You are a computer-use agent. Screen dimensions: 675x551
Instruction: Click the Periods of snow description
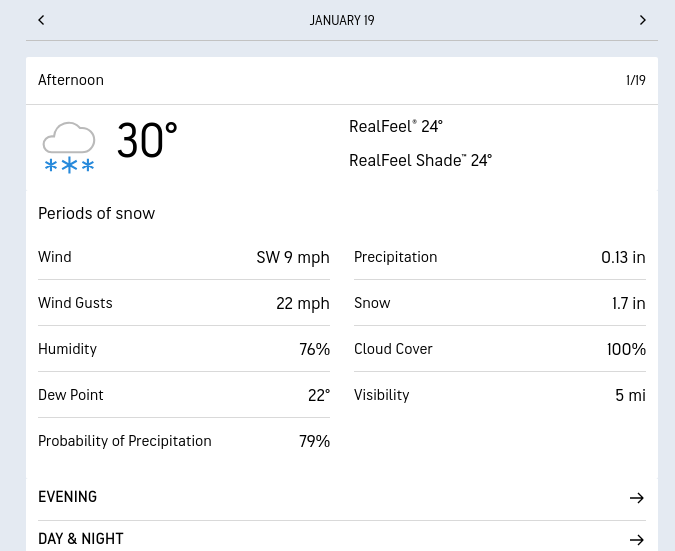[97, 213]
